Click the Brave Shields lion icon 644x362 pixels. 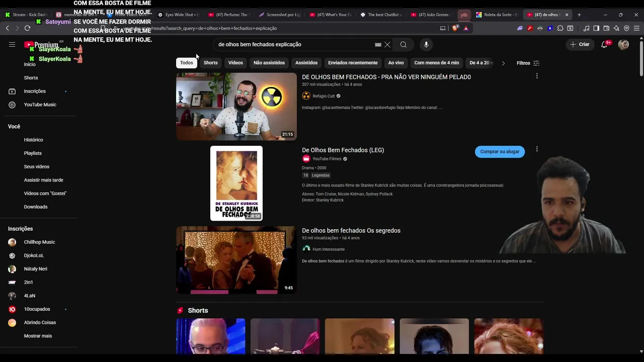tap(455, 28)
